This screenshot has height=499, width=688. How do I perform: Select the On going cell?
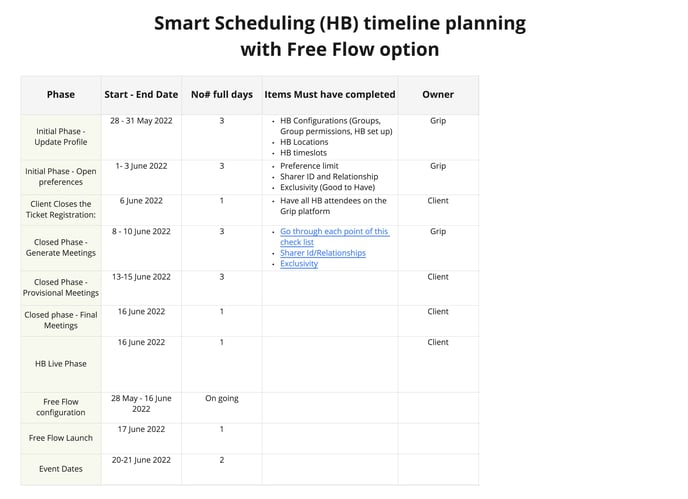(x=222, y=408)
